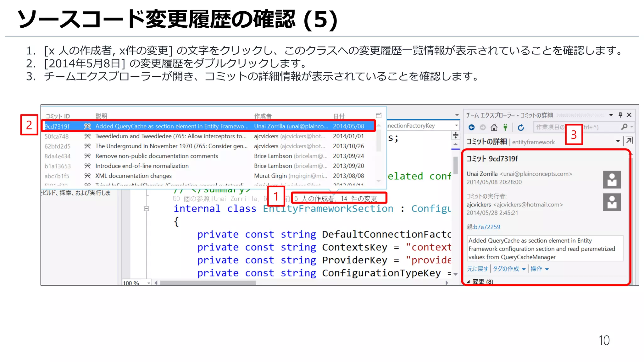Click '6 人の作成者、14 件の変更' CodeLens link
The height and width of the screenshot is (362, 644).
(336, 199)
